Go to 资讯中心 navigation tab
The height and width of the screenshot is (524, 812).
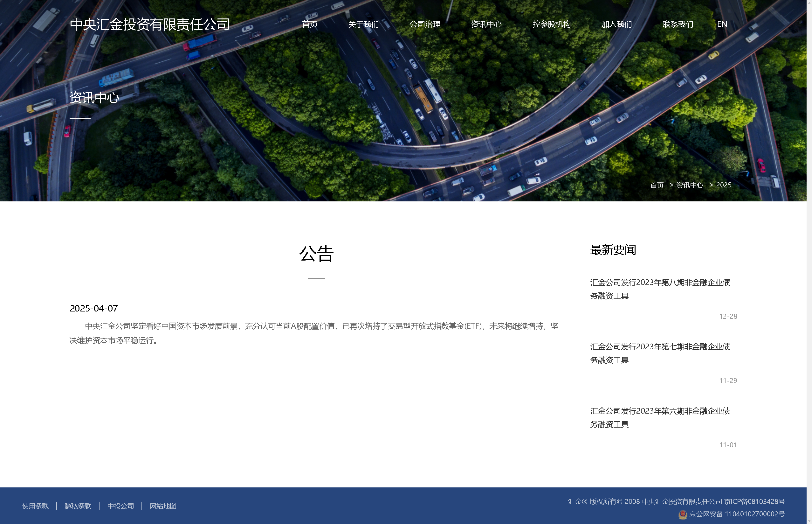pyautogui.click(x=486, y=24)
